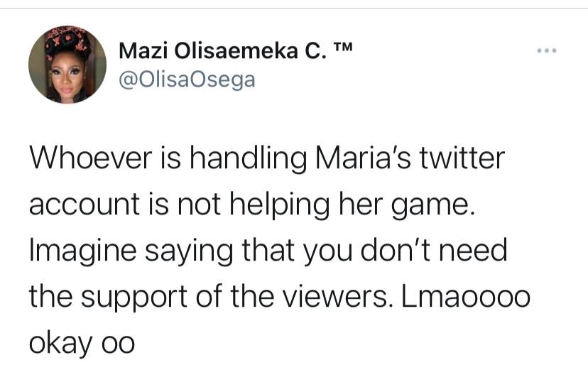Click the @OlisaOsega handle
The width and height of the screenshot is (588, 387).
(187, 80)
